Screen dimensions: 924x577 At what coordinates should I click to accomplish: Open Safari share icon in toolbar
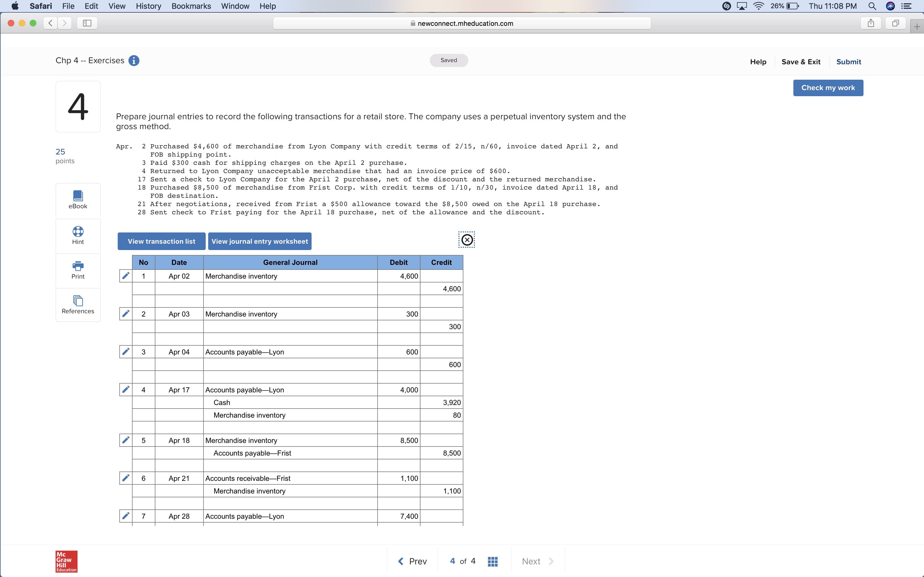pos(871,23)
